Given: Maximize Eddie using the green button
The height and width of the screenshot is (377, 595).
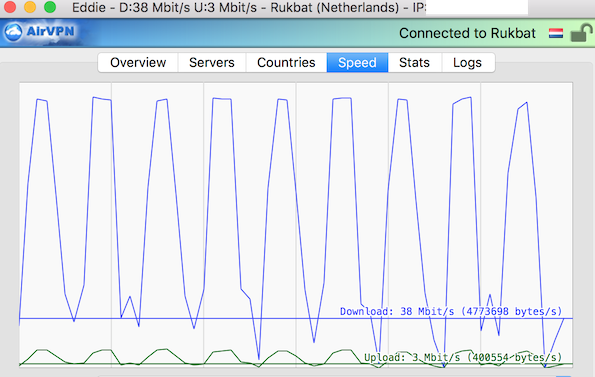Looking at the screenshot, I should coord(50,7).
